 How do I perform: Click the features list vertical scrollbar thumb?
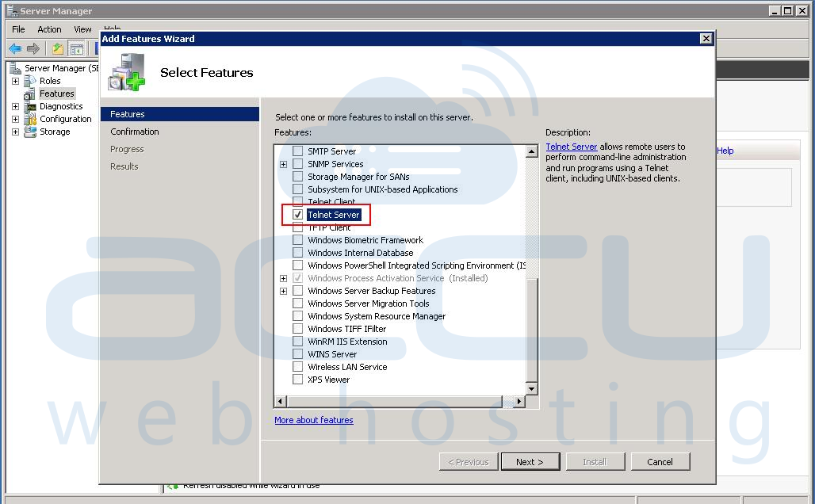[x=532, y=330]
